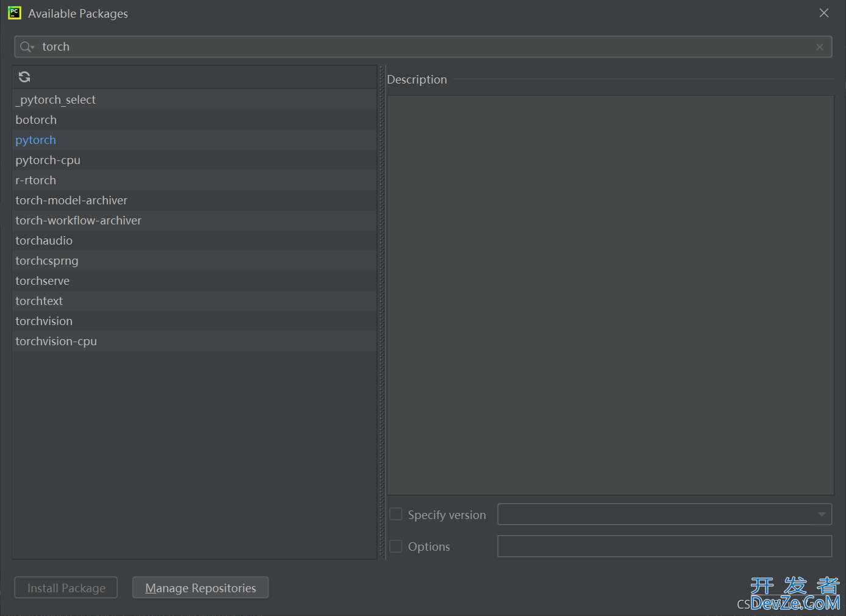
Task: Select the torch-model-archiver package
Action: [x=194, y=200]
